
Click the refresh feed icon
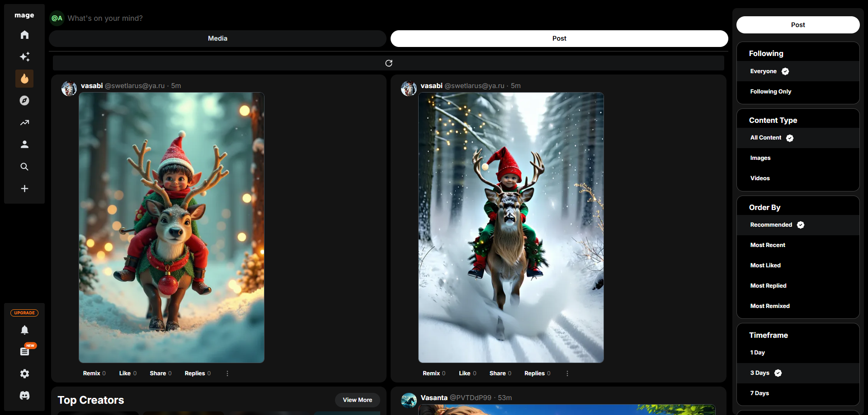point(388,63)
